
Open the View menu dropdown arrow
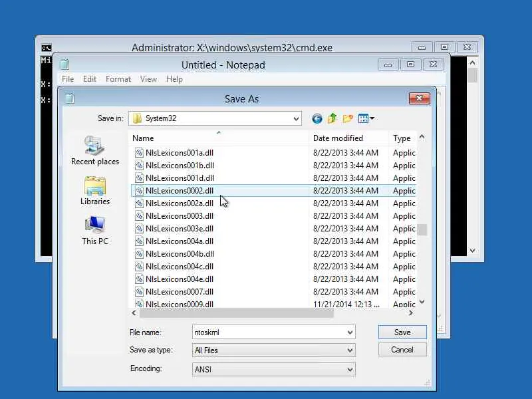(372, 118)
